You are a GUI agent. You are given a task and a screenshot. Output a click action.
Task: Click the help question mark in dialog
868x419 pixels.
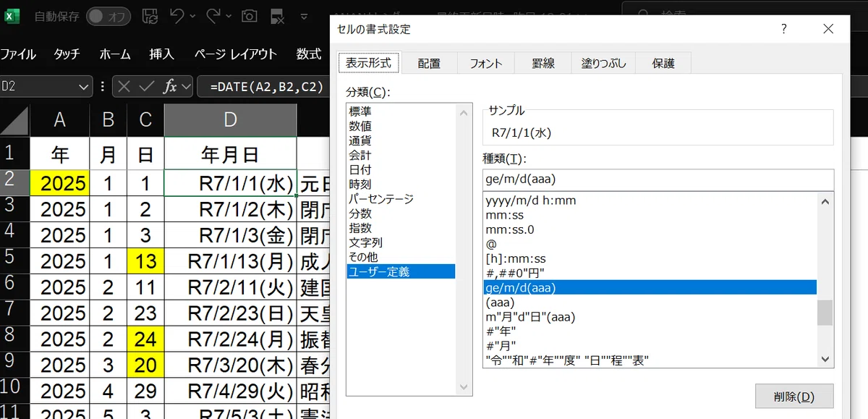[x=783, y=29]
